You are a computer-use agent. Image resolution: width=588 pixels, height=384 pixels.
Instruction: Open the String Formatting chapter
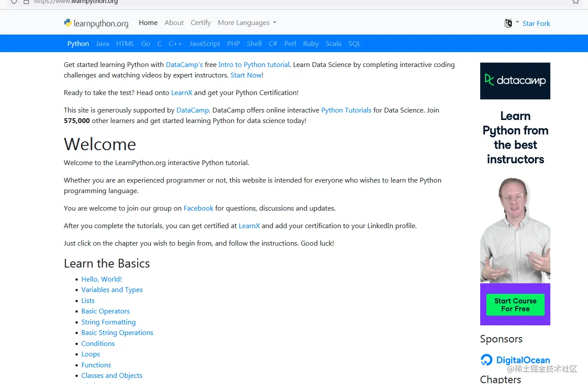[109, 322]
